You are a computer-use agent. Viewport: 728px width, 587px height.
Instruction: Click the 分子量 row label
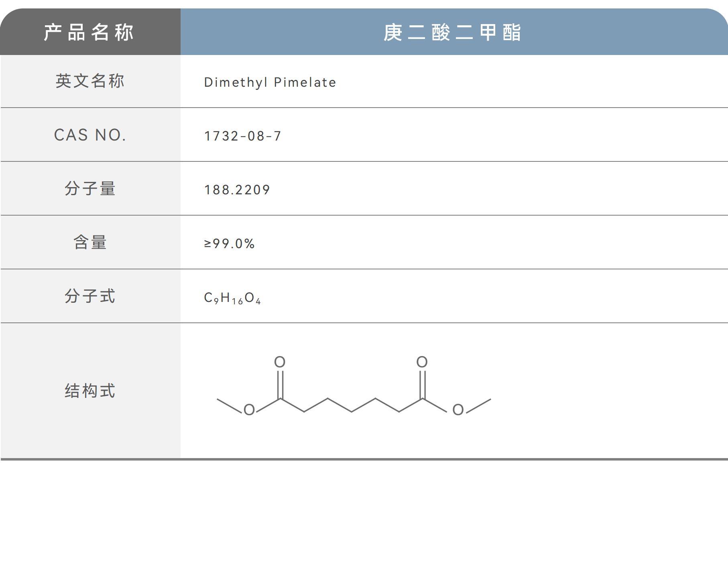(90, 189)
